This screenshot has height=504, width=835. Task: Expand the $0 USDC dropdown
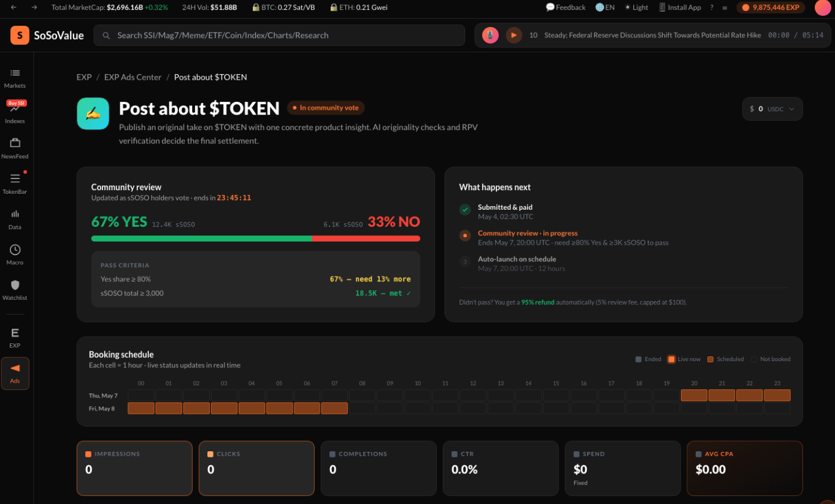[772, 109]
